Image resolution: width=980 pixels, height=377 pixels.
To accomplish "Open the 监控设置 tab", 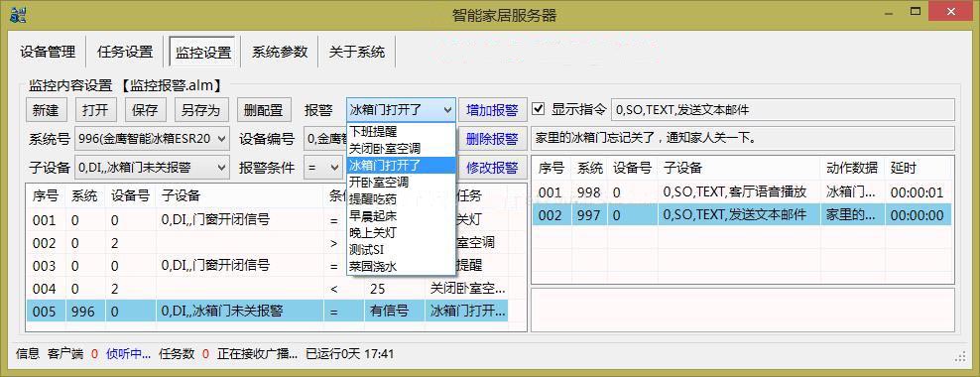I will coord(203,52).
